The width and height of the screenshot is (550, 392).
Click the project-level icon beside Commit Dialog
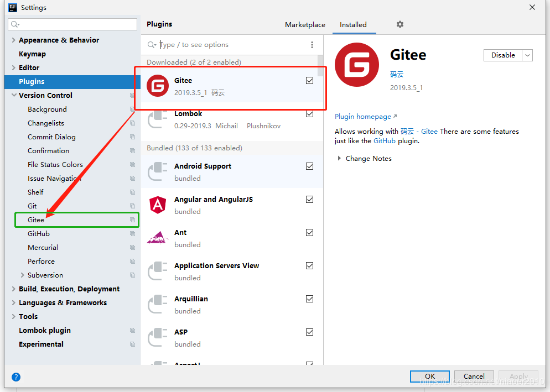click(x=132, y=137)
